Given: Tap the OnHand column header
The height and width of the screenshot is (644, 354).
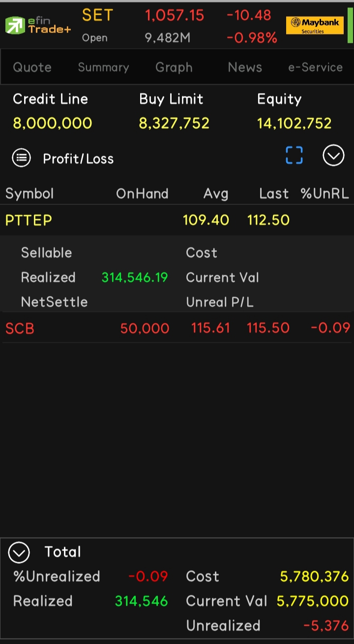Looking at the screenshot, I should tap(142, 193).
